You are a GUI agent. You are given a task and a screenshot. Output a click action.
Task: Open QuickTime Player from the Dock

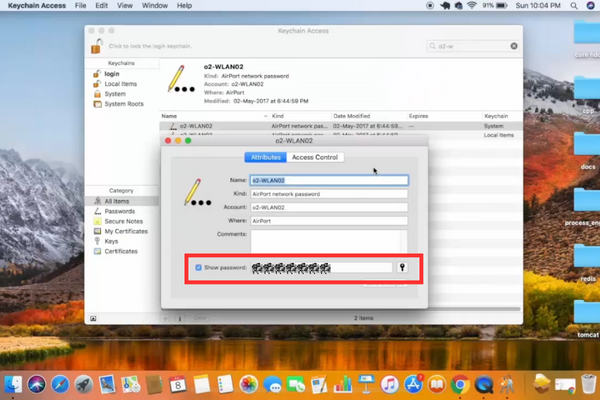point(484,384)
